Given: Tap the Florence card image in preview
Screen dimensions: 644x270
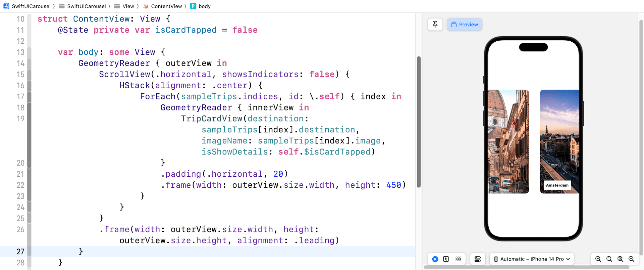Looking at the screenshot, I should click(508, 141).
